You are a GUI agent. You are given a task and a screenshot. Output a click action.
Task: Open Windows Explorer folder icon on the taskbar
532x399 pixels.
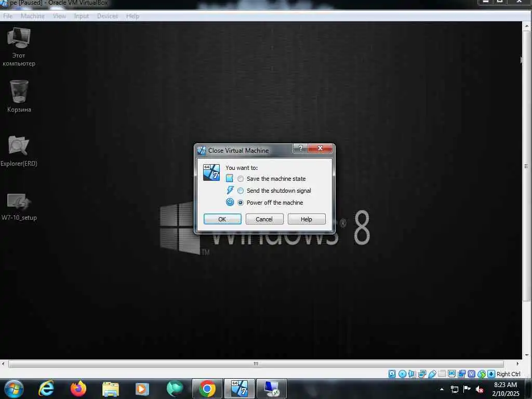pyautogui.click(x=111, y=389)
